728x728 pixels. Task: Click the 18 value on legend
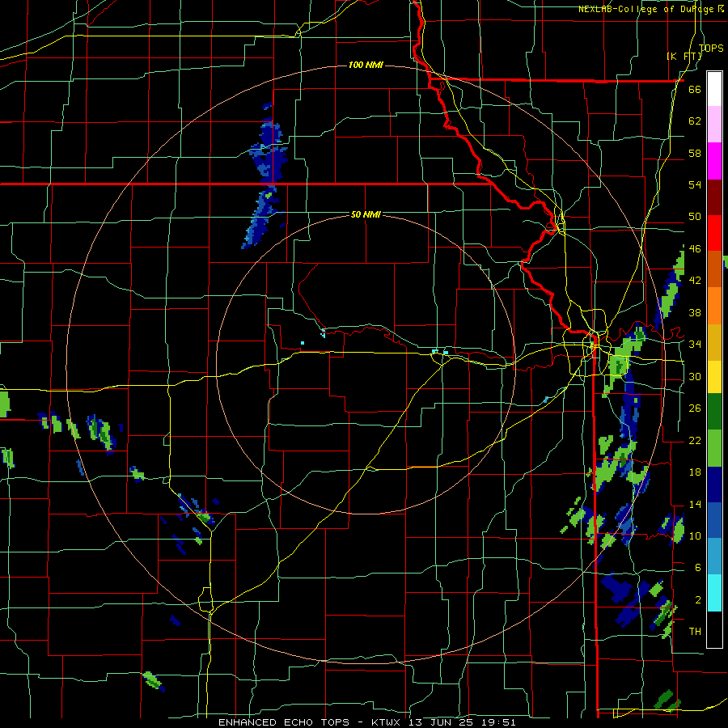(695, 472)
